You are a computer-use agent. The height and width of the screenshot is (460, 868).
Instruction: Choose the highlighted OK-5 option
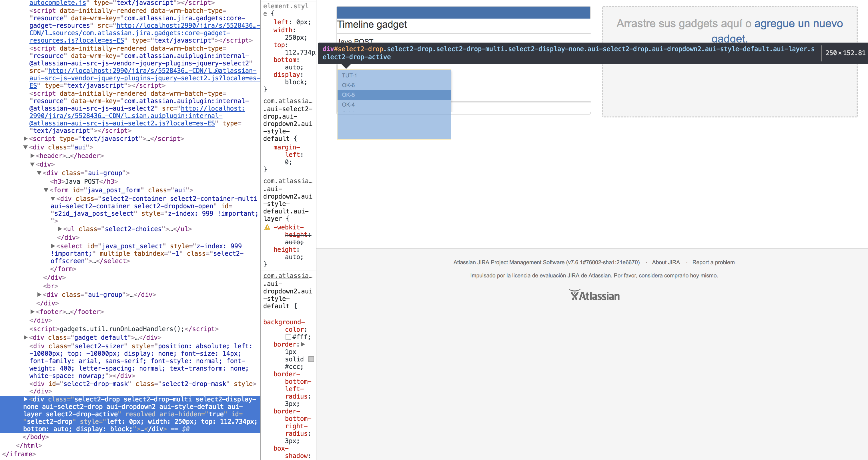coord(394,95)
